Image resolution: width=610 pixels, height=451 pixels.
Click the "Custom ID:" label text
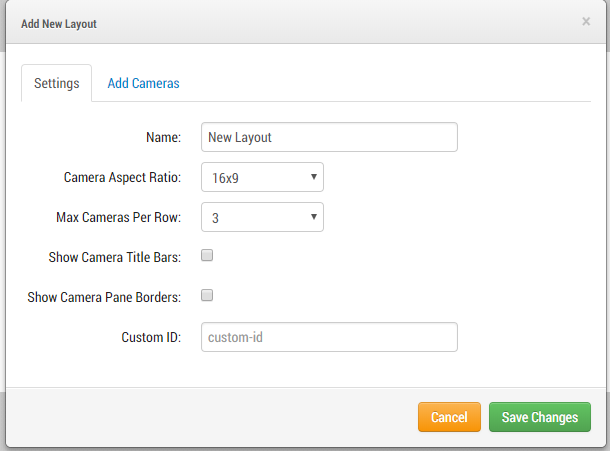(149, 337)
